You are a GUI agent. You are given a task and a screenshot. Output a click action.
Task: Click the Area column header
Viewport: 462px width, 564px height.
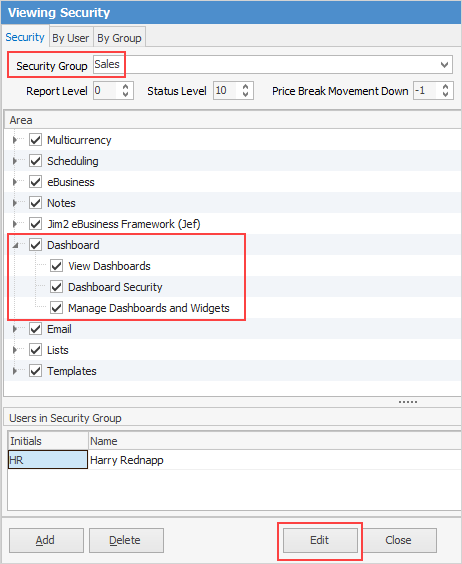(232, 120)
